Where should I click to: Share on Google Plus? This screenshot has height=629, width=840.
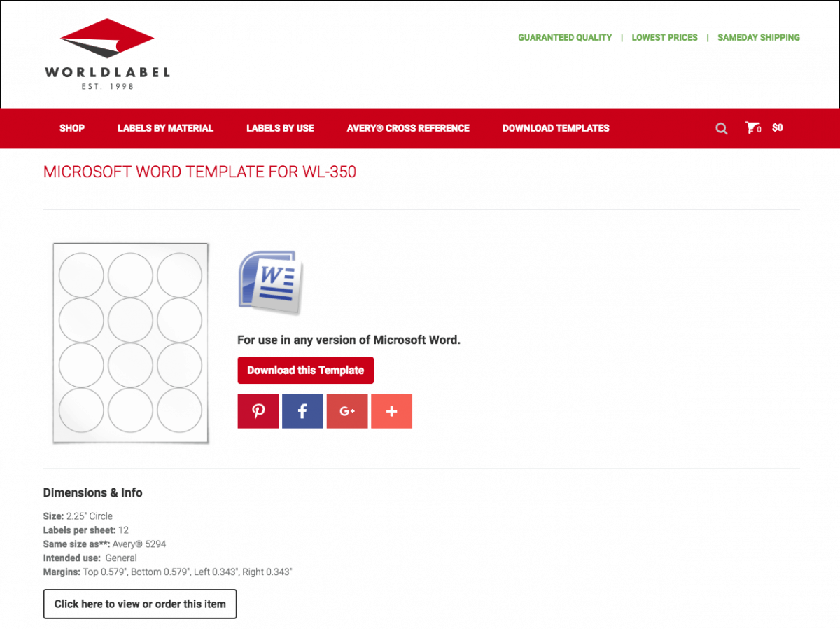click(347, 411)
